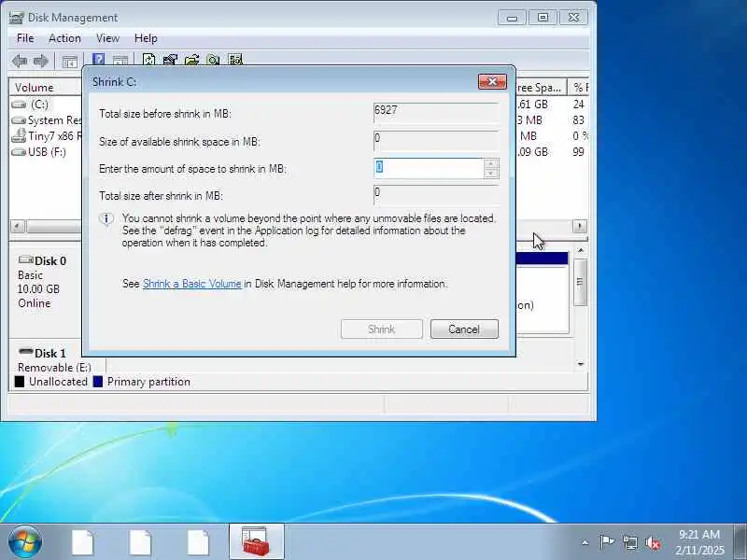Maximize the Disk Management window
The height and width of the screenshot is (560, 747).
coord(543,18)
